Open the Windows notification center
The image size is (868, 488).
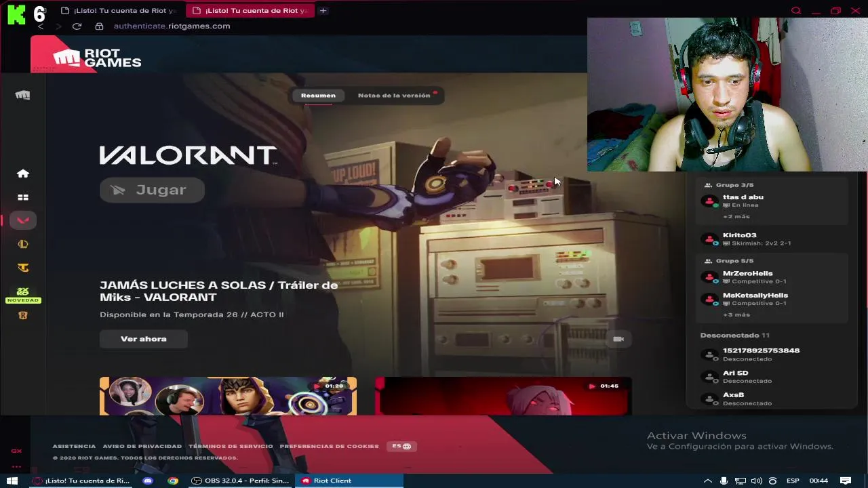846,481
